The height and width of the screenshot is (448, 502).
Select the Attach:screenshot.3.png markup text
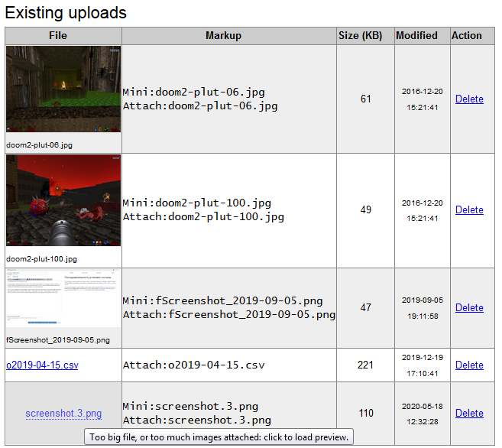[197, 420]
